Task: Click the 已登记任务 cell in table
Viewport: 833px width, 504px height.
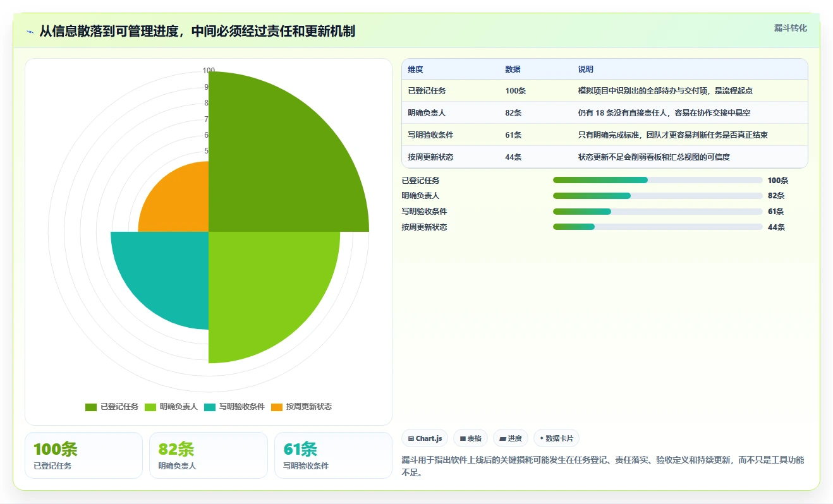Action: click(x=427, y=91)
